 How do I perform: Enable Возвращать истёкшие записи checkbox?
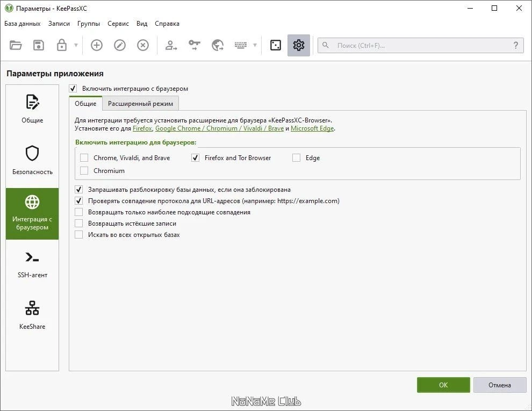78,223
